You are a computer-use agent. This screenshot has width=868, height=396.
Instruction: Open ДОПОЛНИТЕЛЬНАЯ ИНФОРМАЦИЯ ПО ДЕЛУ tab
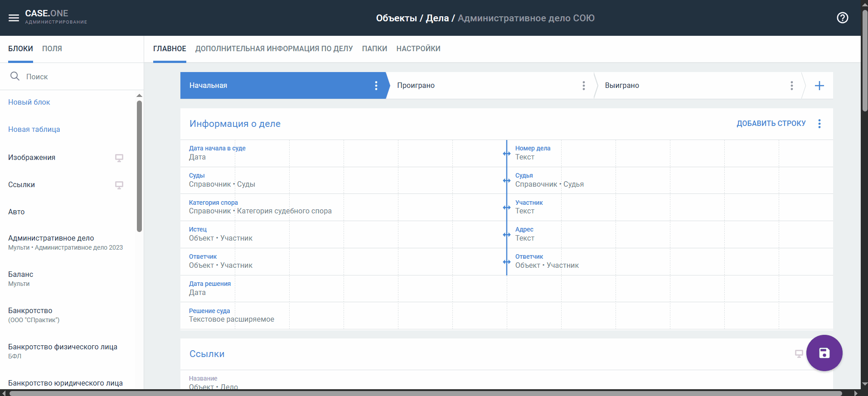(x=274, y=48)
